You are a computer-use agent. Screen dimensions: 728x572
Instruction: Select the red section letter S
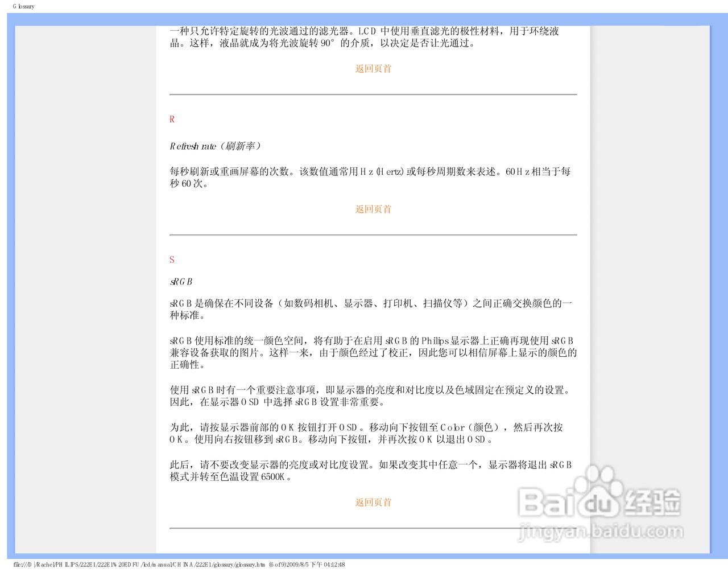[172, 260]
